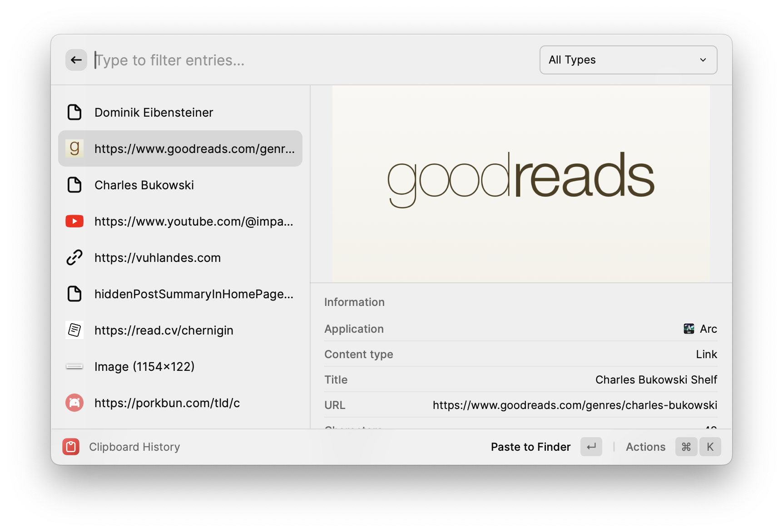Viewport: 783px width, 532px height.
Task: Click the image thumbnail beside Image (1154×122)
Action: [x=74, y=366]
